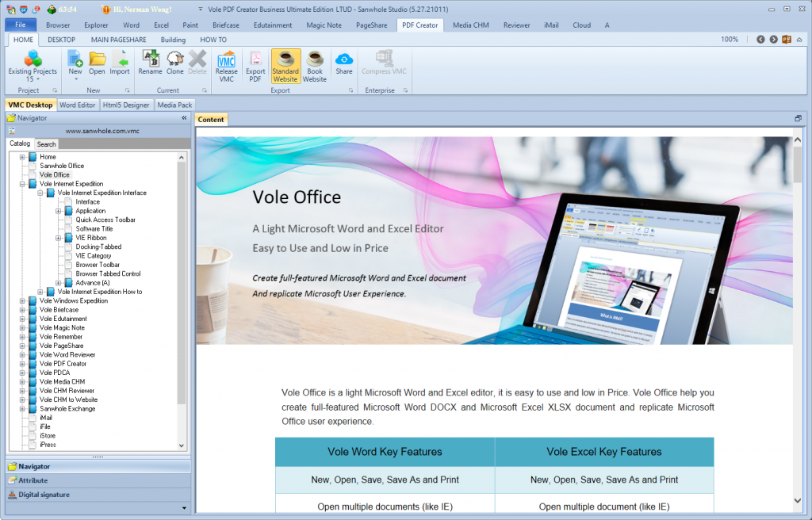The width and height of the screenshot is (812, 520).
Task: Select Vole Office in the catalog tree
Action: [55, 175]
